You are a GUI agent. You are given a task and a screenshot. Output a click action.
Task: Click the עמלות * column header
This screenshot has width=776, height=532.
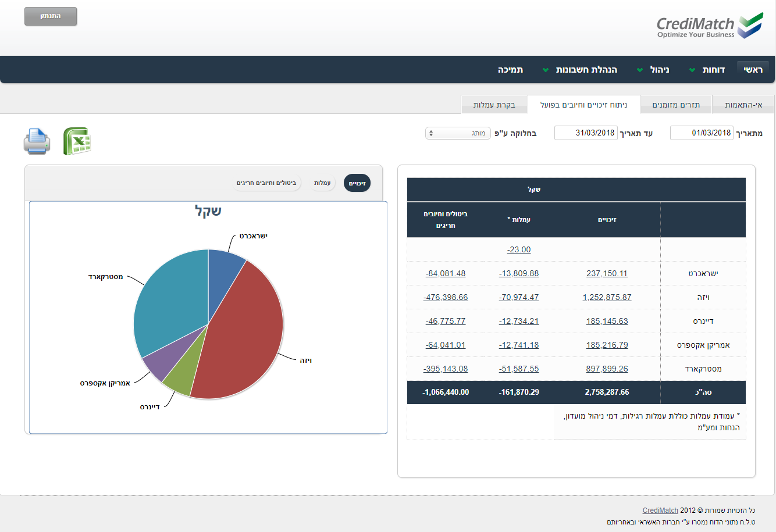[519, 220]
